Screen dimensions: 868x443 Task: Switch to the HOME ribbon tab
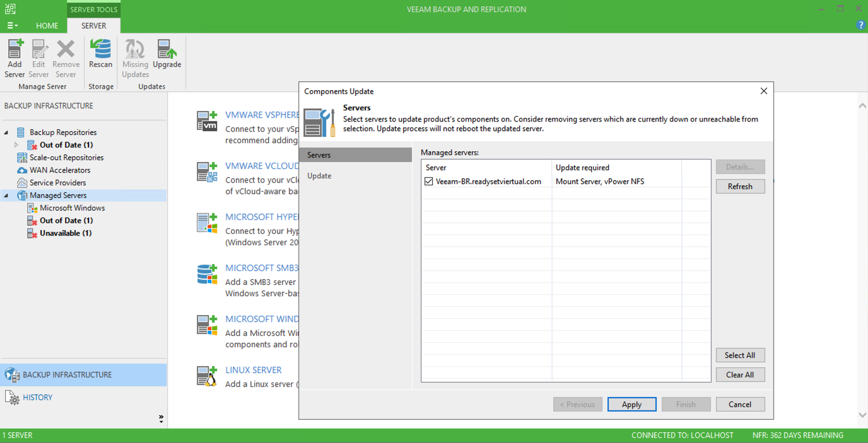(47, 26)
